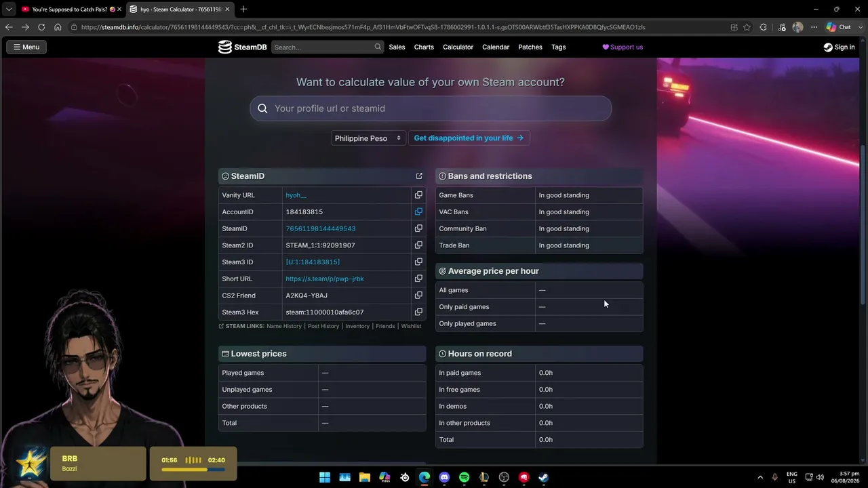Image resolution: width=868 pixels, height=488 pixels.
Task: Click the CS2 Friend code A2KQ4-Y8AJ
Action: [307, 296]
